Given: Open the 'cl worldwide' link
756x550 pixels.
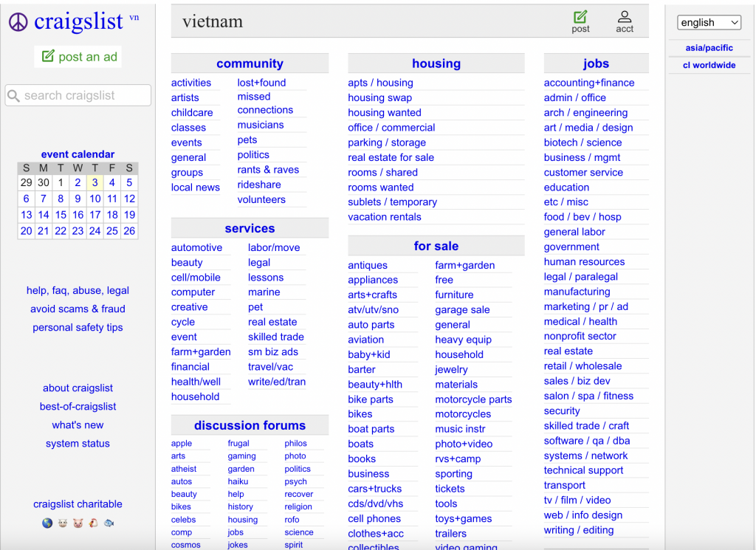Looking at the screenshot, I should click(x=709, y=65).
